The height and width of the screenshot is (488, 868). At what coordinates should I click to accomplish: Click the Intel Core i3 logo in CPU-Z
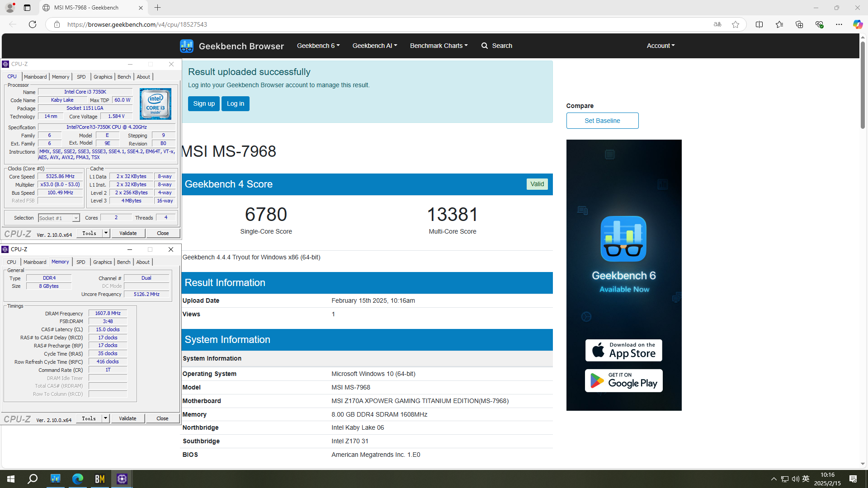(155, 104)
